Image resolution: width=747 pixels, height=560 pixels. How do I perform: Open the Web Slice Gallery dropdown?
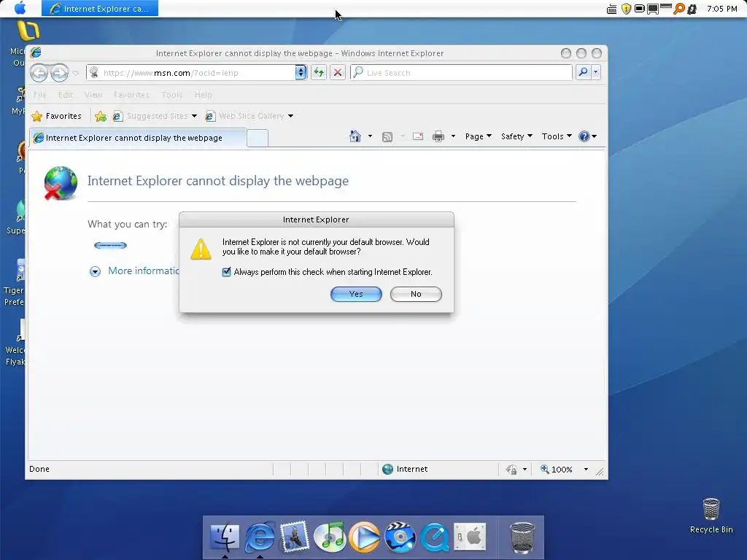249,116
